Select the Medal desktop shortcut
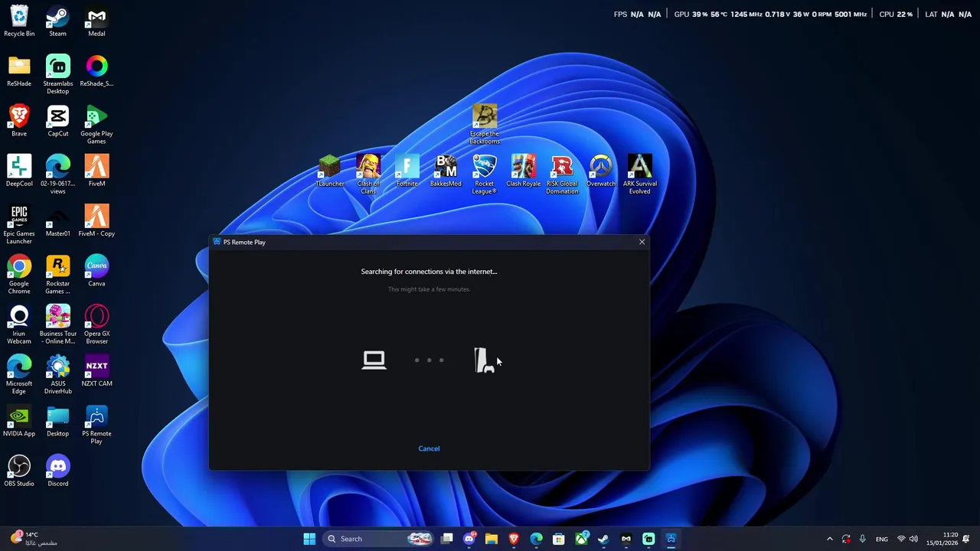This screenshot has width=980, height=551. tap(96, 21)
